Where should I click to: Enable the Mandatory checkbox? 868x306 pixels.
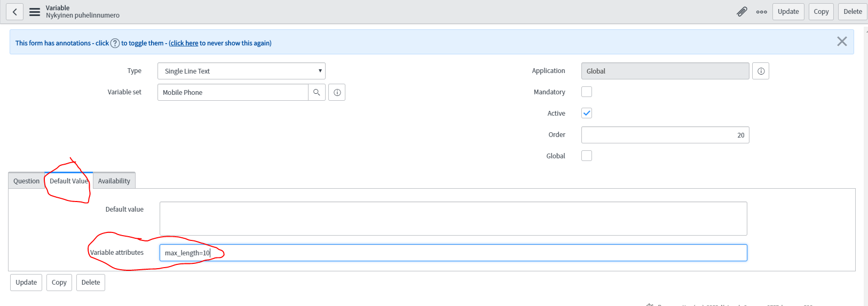pyautogui.click(x=587, y=92)
